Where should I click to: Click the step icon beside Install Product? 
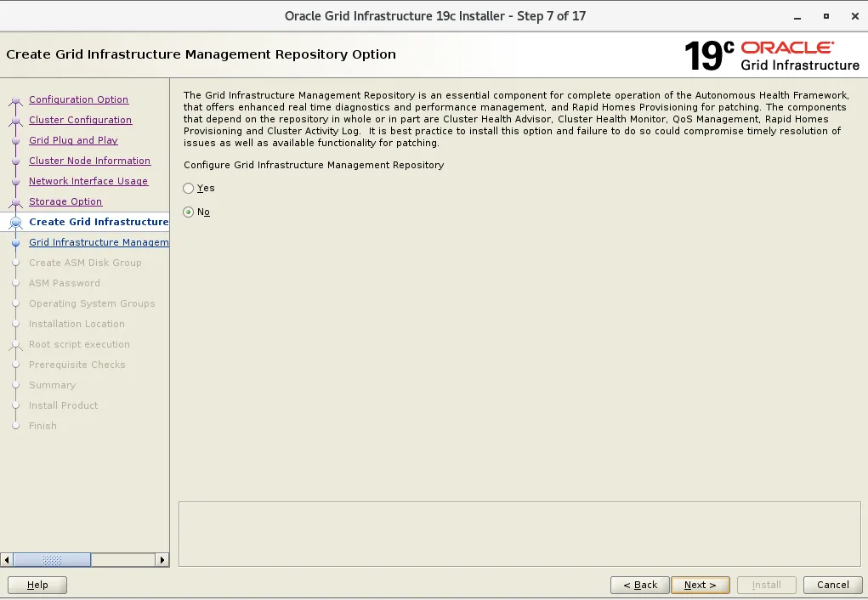point(15,405)
